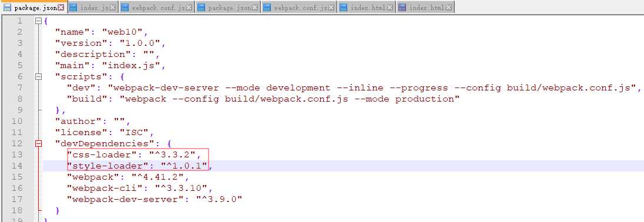Click the "webpack": "^4.41.2" line
This screenshot has width=644, height=222.
[x=128, y=177]
